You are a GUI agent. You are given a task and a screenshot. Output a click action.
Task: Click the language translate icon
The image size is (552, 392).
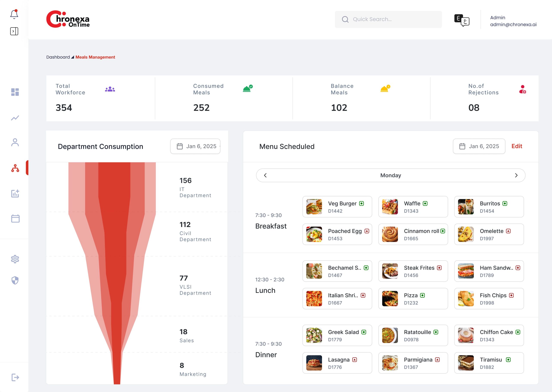(462, 20)
